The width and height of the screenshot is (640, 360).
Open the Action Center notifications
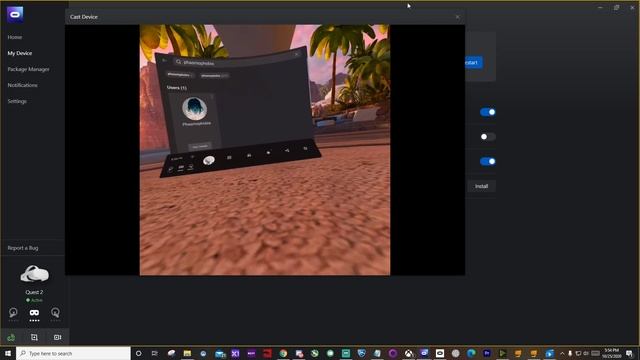click(630, 353)
